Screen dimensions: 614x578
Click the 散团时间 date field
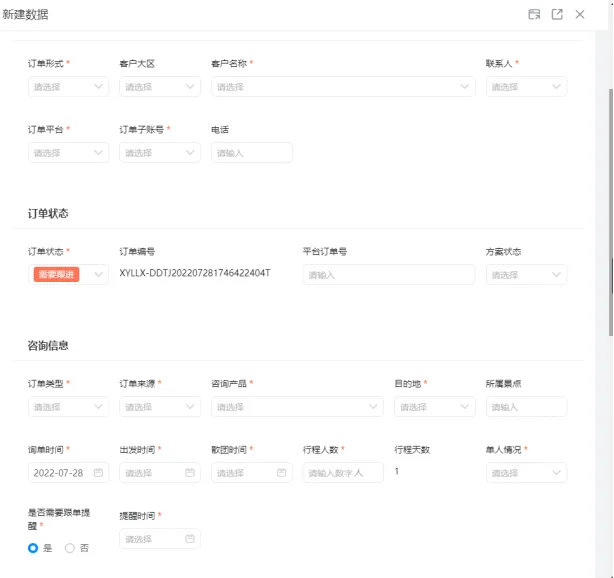(x=251, y=473)
